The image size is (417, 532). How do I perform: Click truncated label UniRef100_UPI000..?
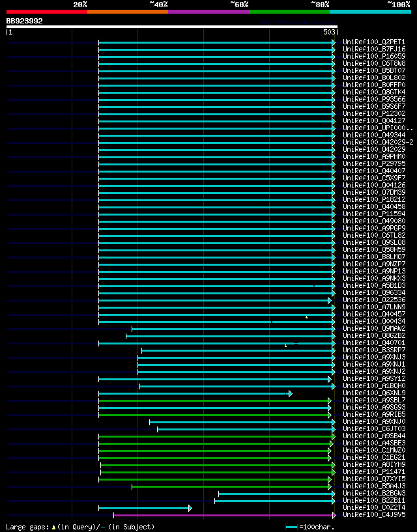[378, 128]
